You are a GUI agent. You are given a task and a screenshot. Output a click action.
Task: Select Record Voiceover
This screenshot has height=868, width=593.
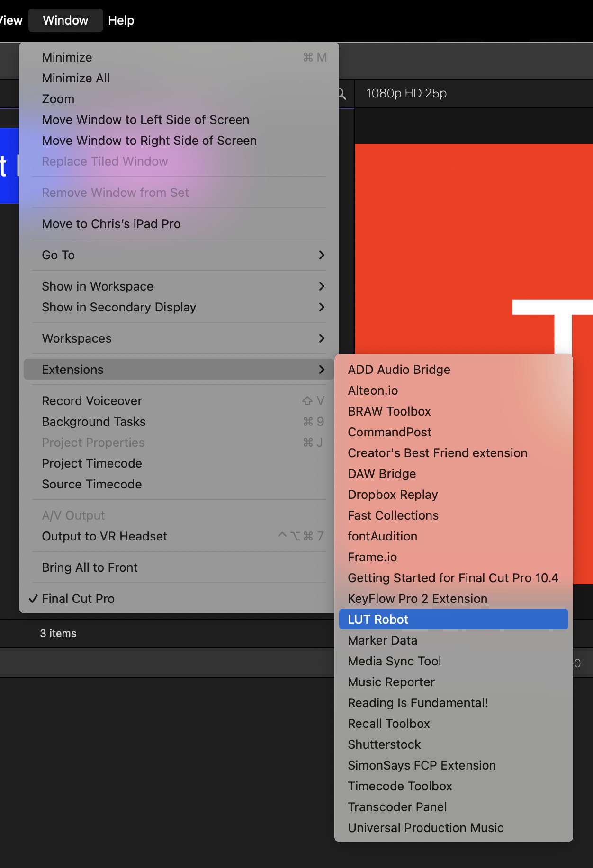click(92, 401)
